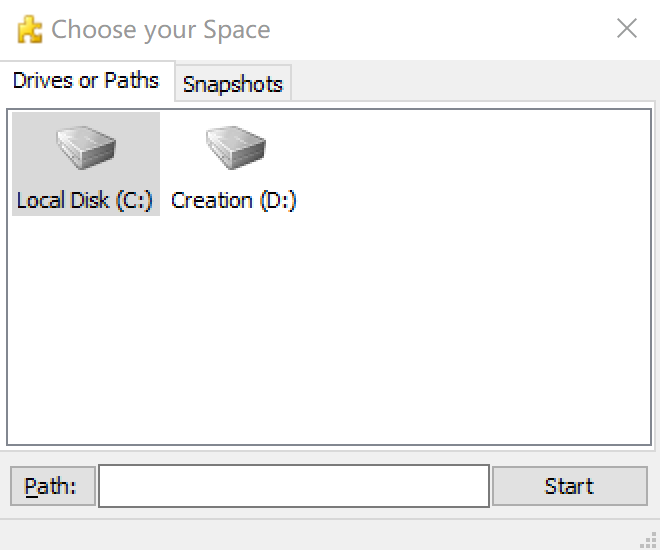Click the "Local Disk (C:)" text label
Viewport: 660px width, 550px height.
85,200
